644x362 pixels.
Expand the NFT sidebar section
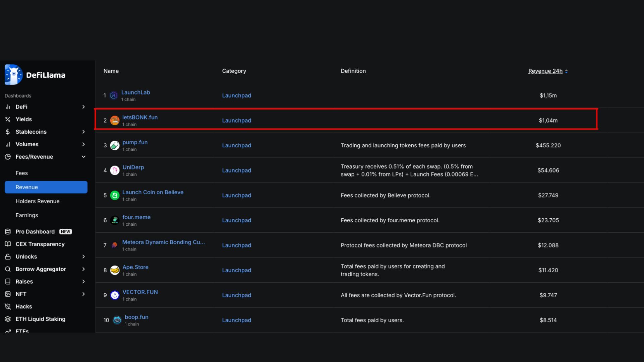tap(83, 294)
